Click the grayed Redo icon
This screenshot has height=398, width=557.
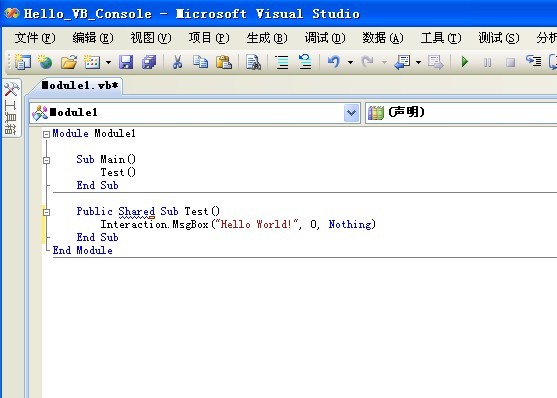pyautogui.click(x=367, y=62)
